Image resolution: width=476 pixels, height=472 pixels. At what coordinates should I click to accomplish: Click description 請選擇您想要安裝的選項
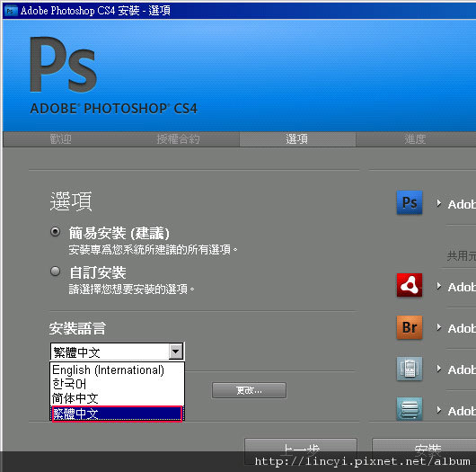pos(131,289)
